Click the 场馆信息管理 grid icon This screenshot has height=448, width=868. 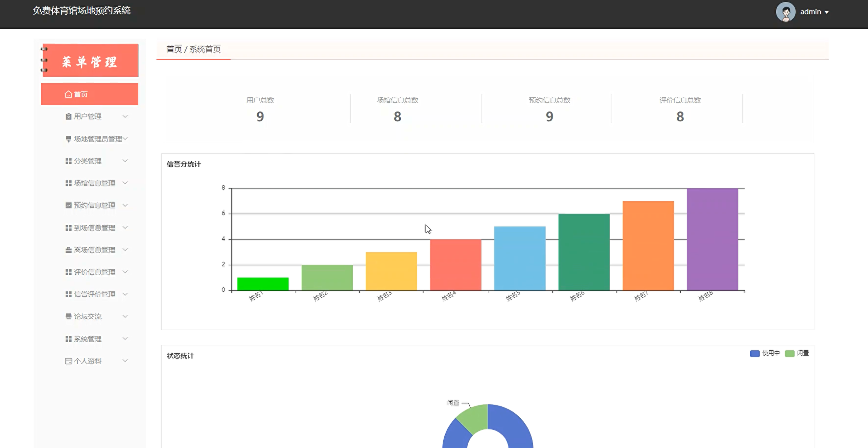pos(68,183)
